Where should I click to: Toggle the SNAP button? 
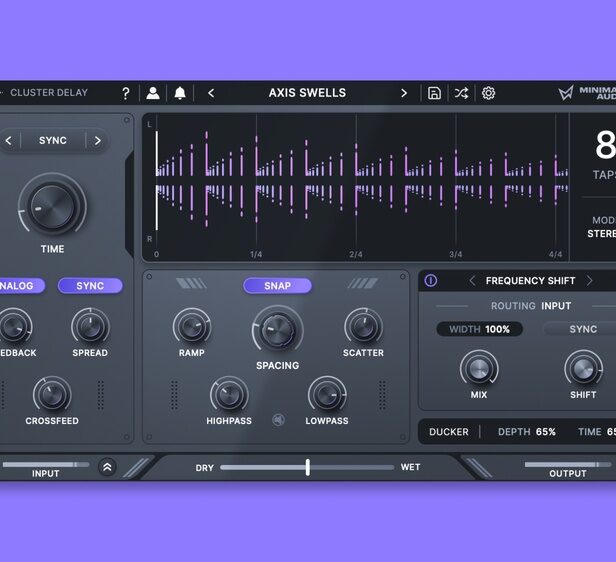(x=277, y=286)
